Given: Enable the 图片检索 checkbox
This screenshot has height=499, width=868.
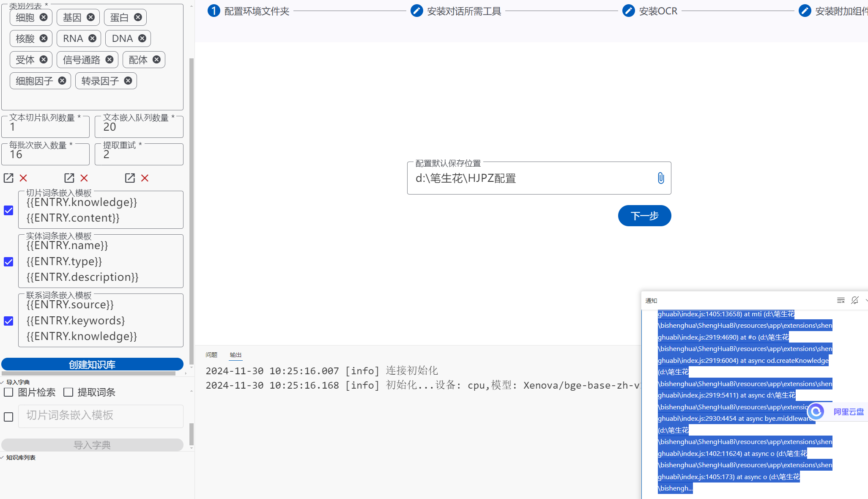Looking at the screenshot, I should [x=8, y=392].
